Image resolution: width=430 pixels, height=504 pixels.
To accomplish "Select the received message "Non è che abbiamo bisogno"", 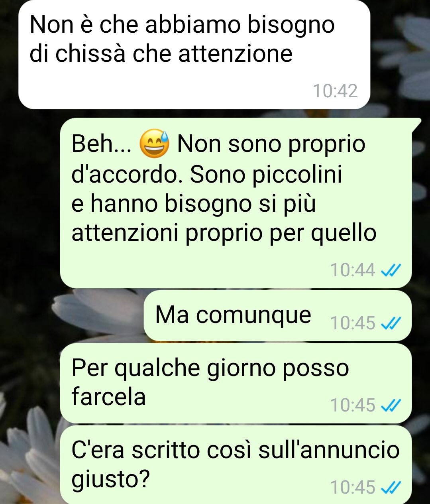I will point(194,55).
